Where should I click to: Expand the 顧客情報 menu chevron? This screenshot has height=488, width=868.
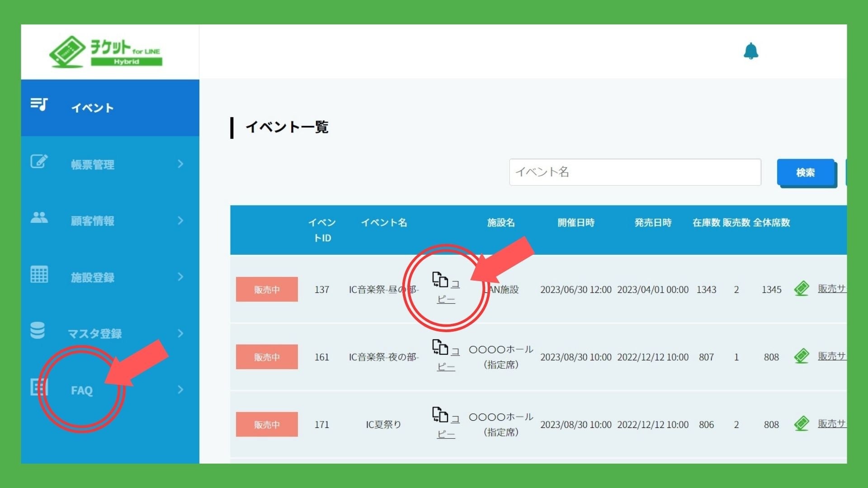(180, 221)
